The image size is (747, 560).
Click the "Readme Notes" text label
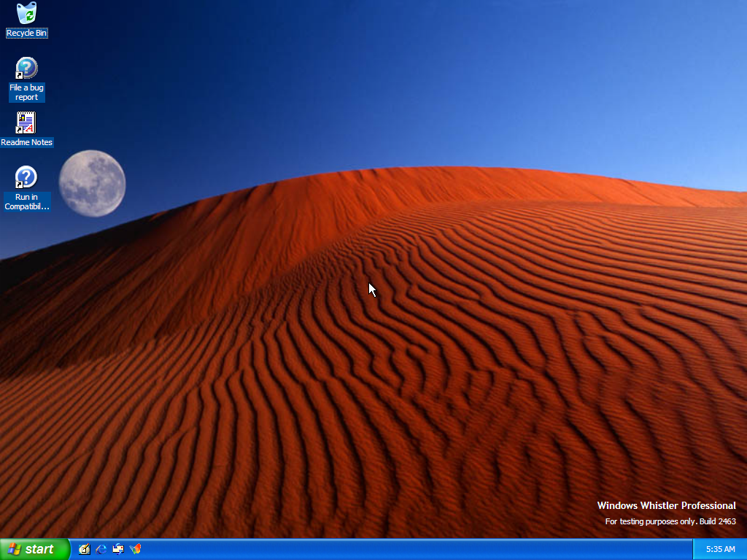(26, 142)
